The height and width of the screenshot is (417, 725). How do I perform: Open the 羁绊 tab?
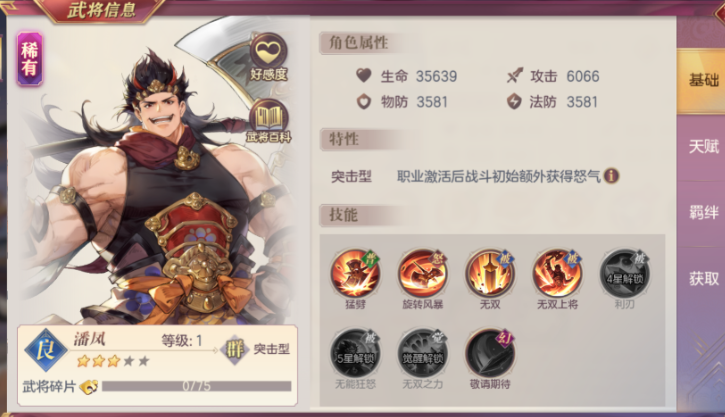pos(702,213)
